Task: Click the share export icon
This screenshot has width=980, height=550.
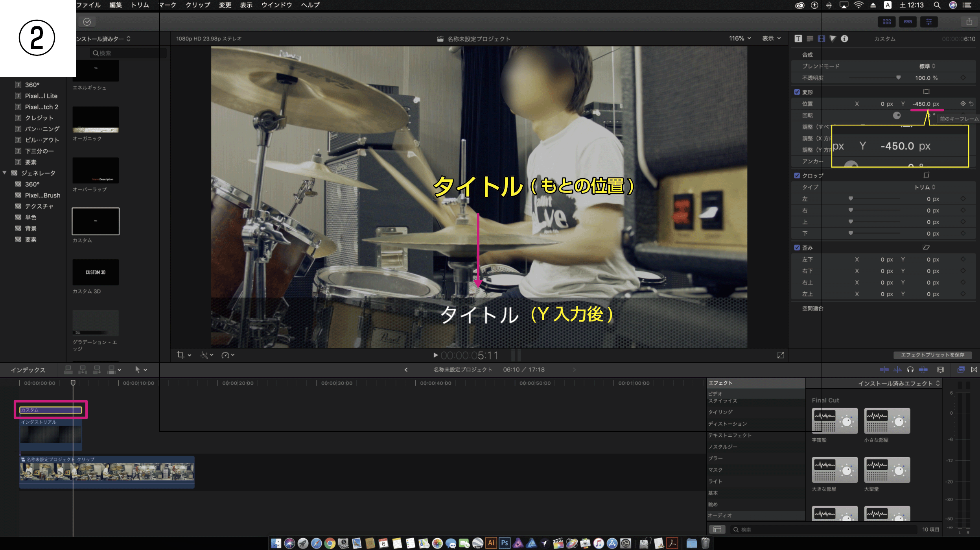Action: tap(969, 22)
